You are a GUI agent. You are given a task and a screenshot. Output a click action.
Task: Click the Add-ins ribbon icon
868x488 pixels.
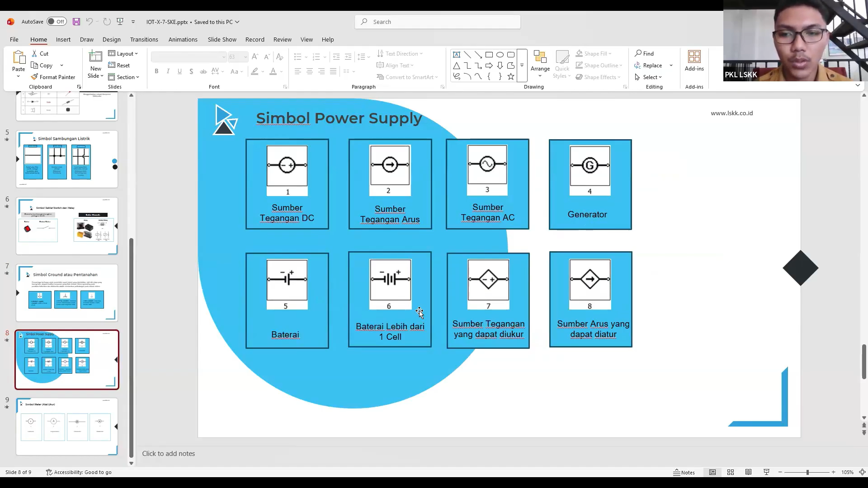point(694,61)
